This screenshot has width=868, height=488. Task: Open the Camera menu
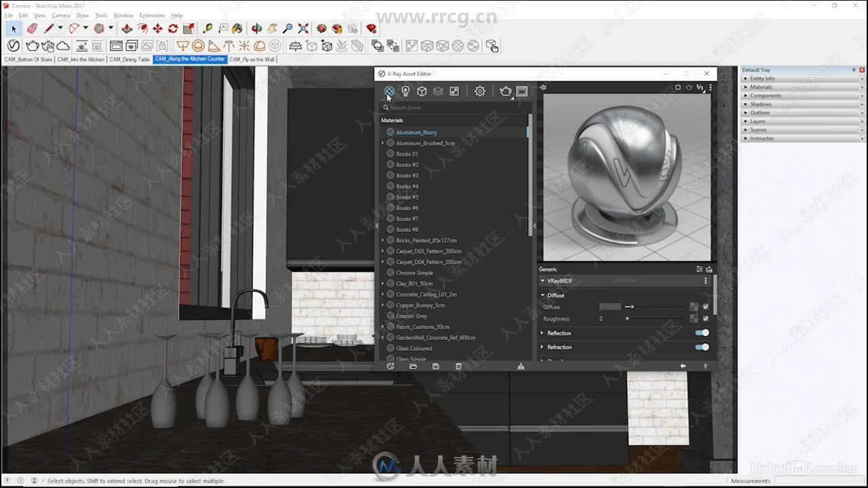(61, 16)
